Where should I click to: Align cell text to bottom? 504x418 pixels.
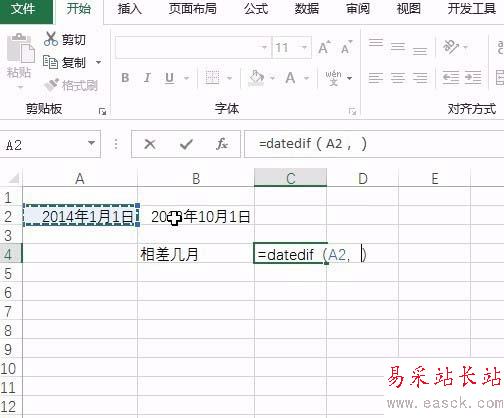(420, 51)
